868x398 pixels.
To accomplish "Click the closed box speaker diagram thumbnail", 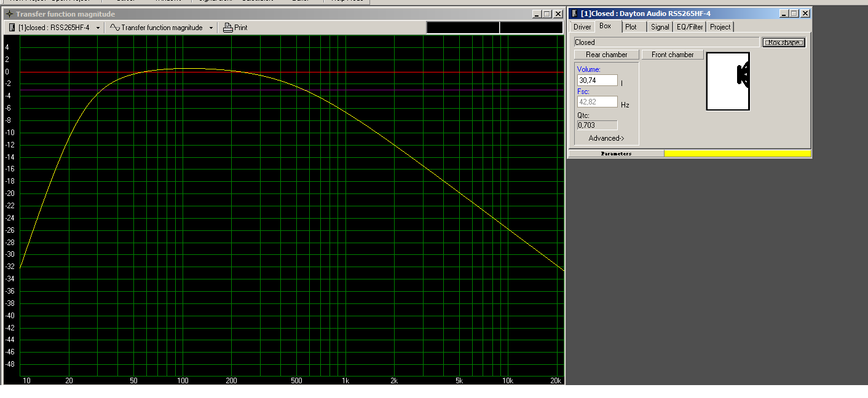I will pyautogui.click(x=728, y=81).
